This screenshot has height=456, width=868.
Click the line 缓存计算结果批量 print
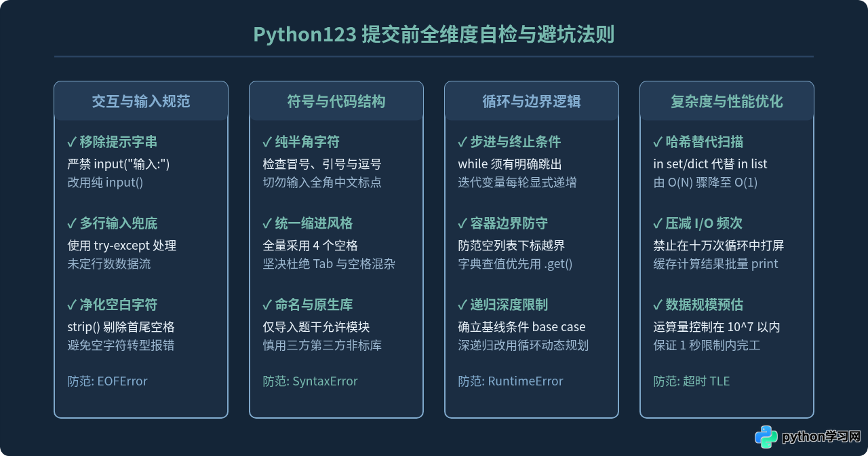pyautogui.click(x=715, y=263)
